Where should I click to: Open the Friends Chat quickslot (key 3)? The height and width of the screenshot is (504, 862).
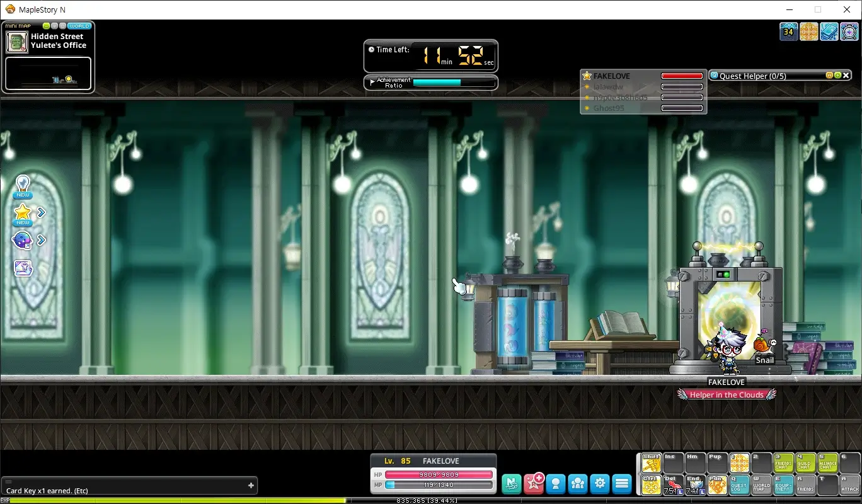pyautogui.click(x=783, y=463)
